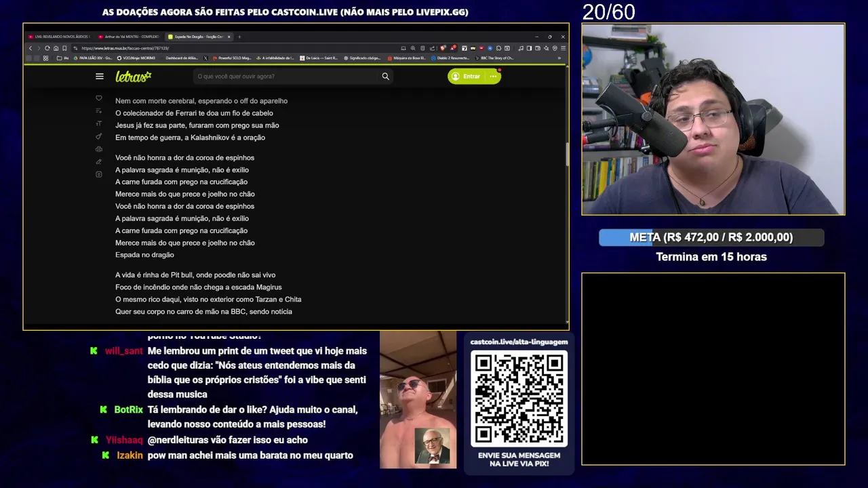Open the Letras hamburger menu
The width and height of the screenshot is (868, 488).
point(100,77)
